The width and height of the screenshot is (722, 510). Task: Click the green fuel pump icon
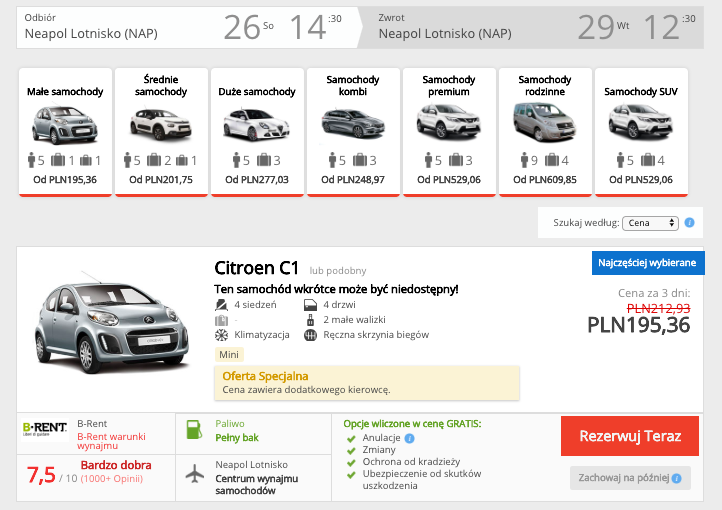(194, 429)
